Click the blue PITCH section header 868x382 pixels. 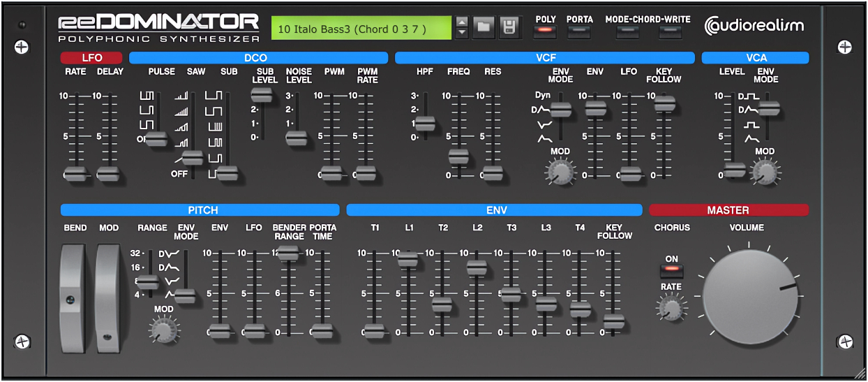point(200,210)
